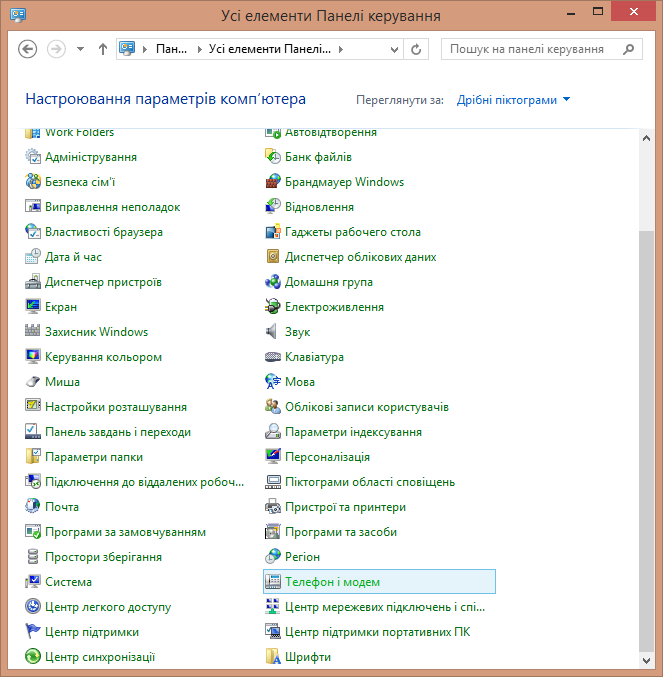Screen dimensions: 663x677
Task: Click the control panel icon in address bar
Action: 127,49
